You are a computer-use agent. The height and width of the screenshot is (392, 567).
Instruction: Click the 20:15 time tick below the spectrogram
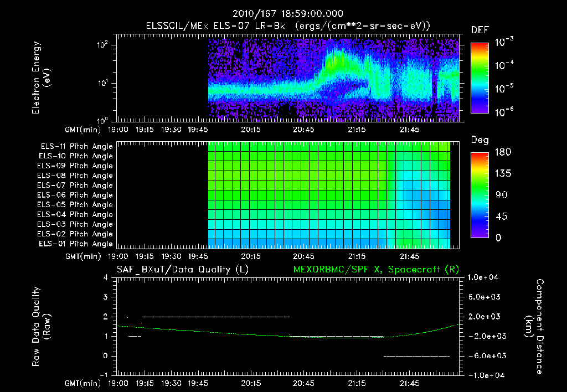pyautogui.click(x=251, y=130)
